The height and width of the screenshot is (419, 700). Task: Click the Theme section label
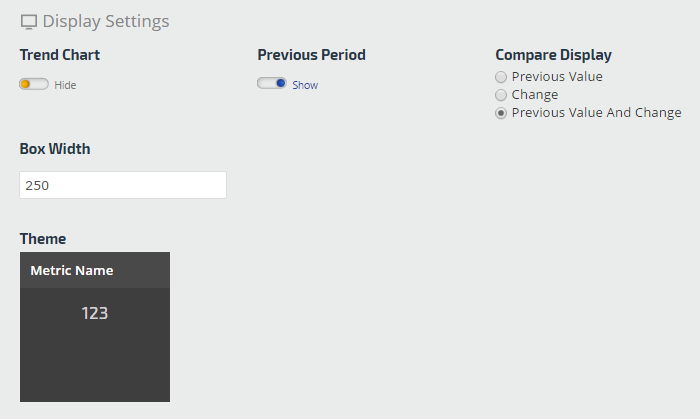tap(43, 239)
